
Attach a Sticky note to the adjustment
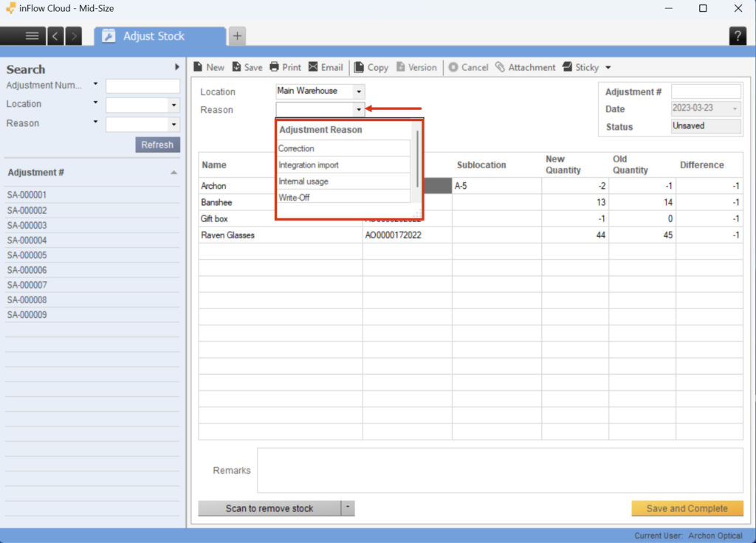point(581,67)
